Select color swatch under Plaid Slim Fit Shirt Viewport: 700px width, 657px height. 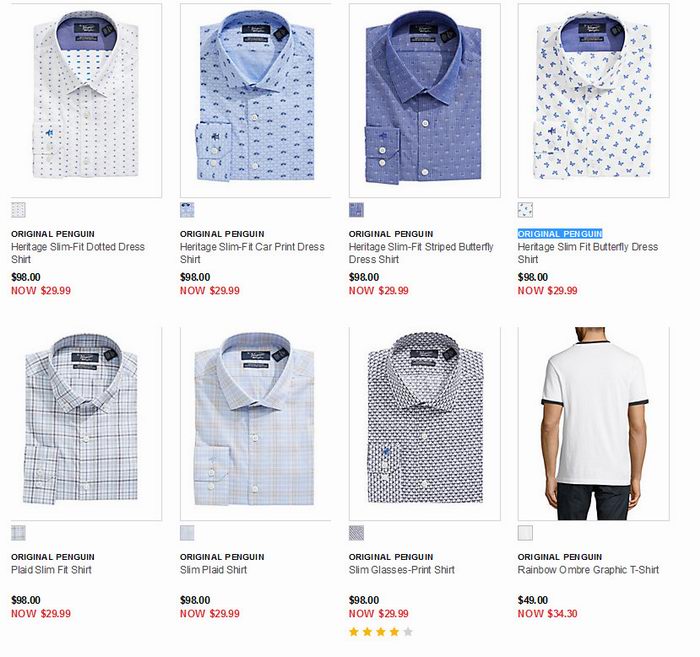(x=18, y=533)
